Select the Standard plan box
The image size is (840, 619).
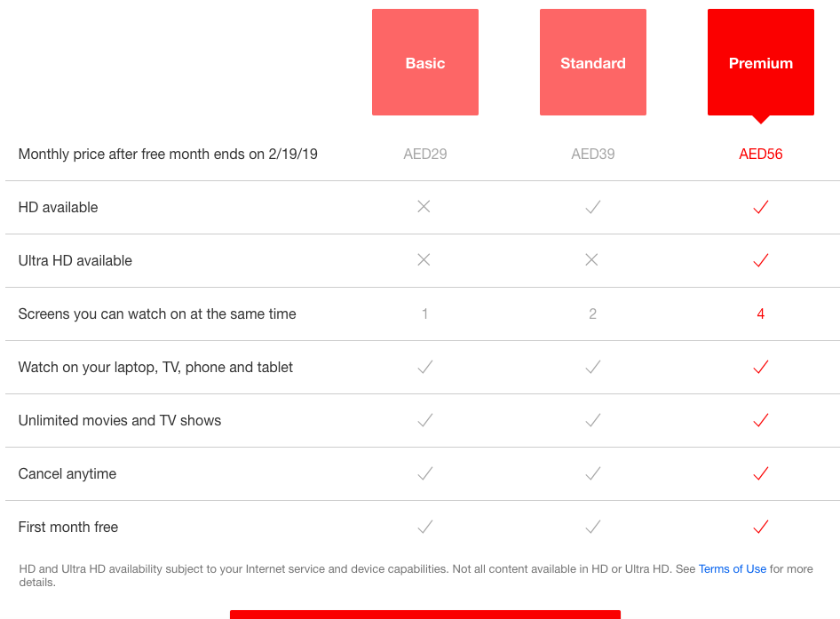click(592, 62)
